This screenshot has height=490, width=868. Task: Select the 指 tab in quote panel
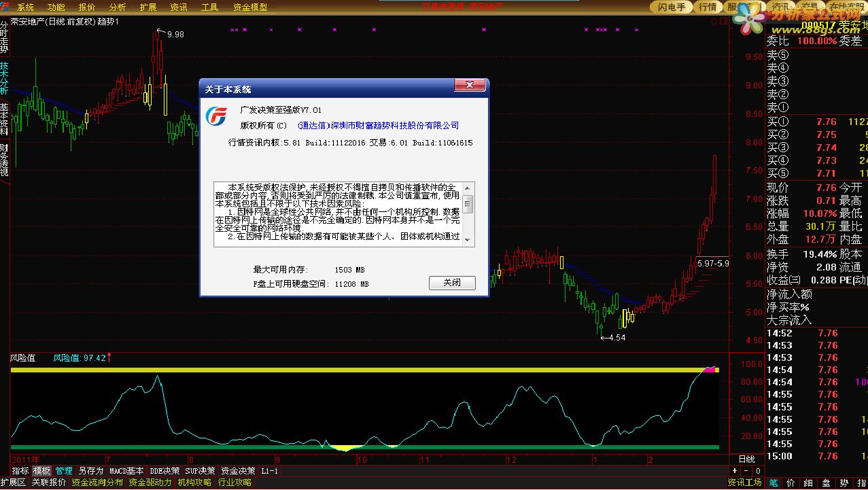(861, 483)
